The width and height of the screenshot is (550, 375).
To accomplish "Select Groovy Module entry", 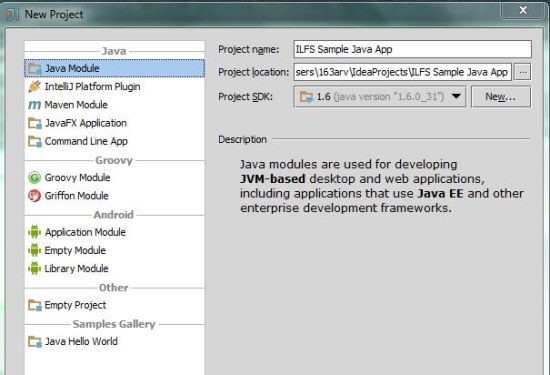I will click(x=115, y=178).
